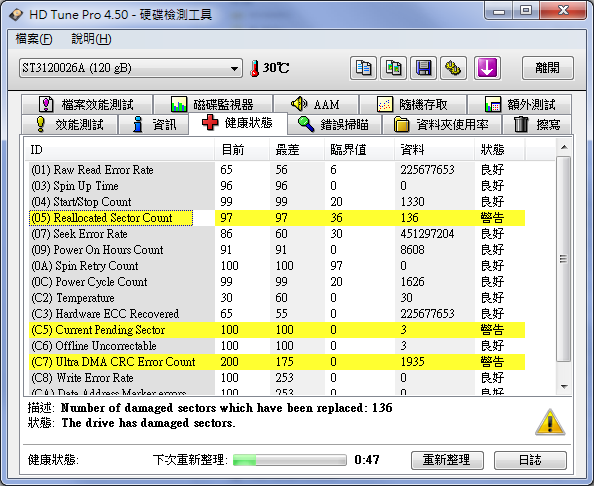Select the (0C) Power Cycle Count row
This screenshot has width=594, height=486.
[x=277, y=282]
